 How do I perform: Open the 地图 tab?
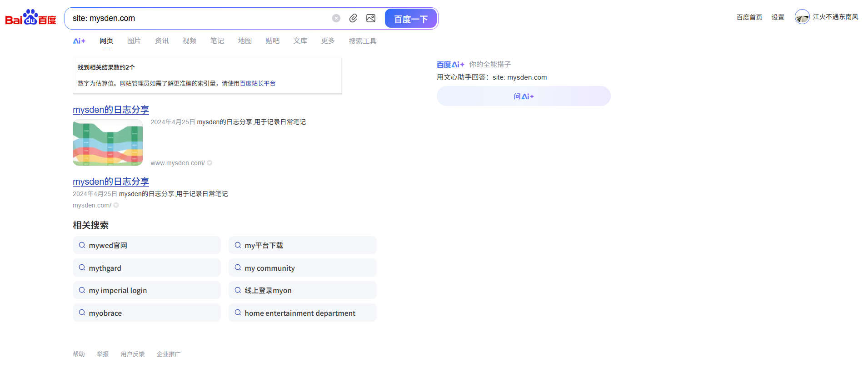click(x=245, y=41)
